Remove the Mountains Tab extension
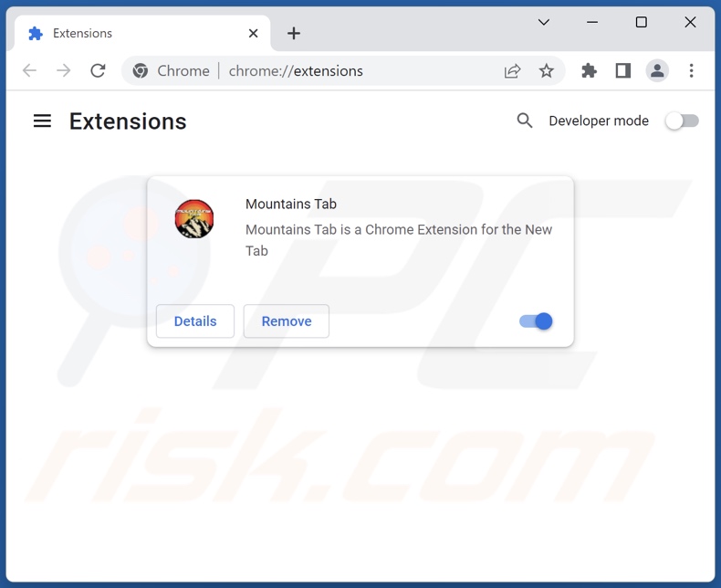721x588 pixels. pos(286,321)
